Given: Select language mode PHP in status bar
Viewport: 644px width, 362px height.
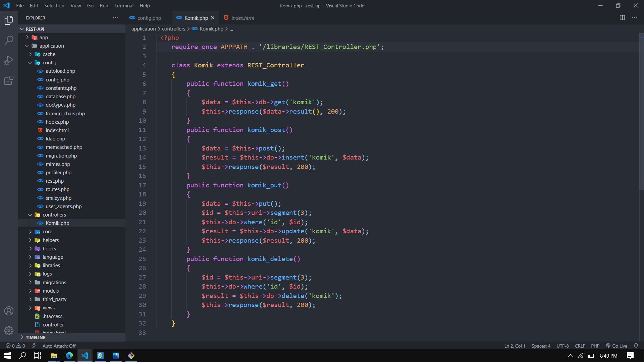Looking at the screenshot, I should [595, 346].
